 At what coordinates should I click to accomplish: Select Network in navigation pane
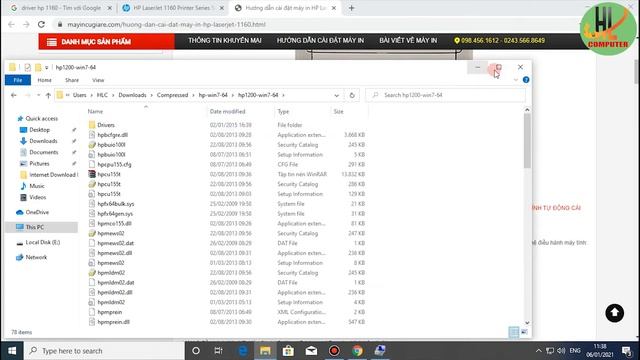(x=36, y=257)
